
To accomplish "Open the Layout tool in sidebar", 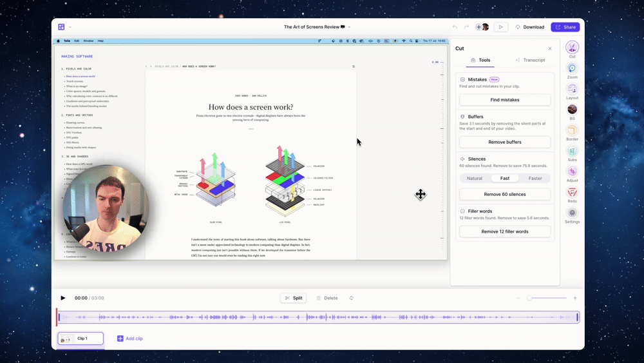I will tap(572, 92).
